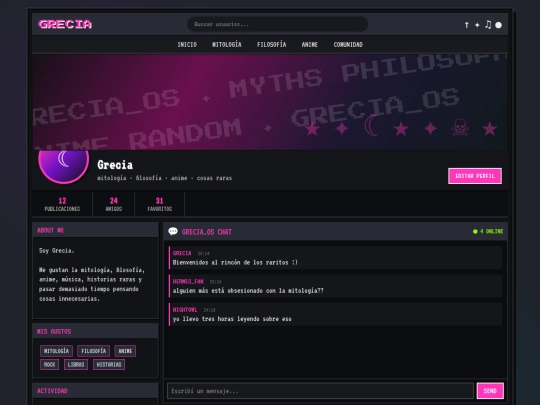Select the ANIME tag in Mis Gustos
Viewport: 540px width, 405px height.
pos(125,351)
